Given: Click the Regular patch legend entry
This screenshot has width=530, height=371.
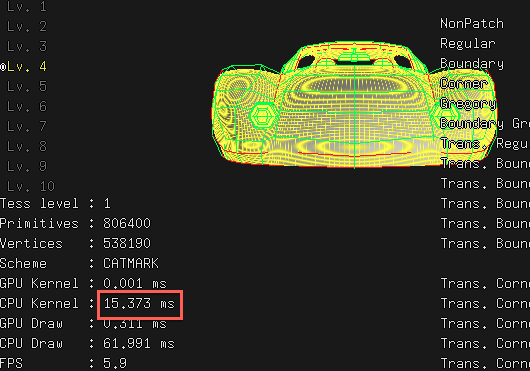Looking at the screenshot, I should click(x=468, y=44).
